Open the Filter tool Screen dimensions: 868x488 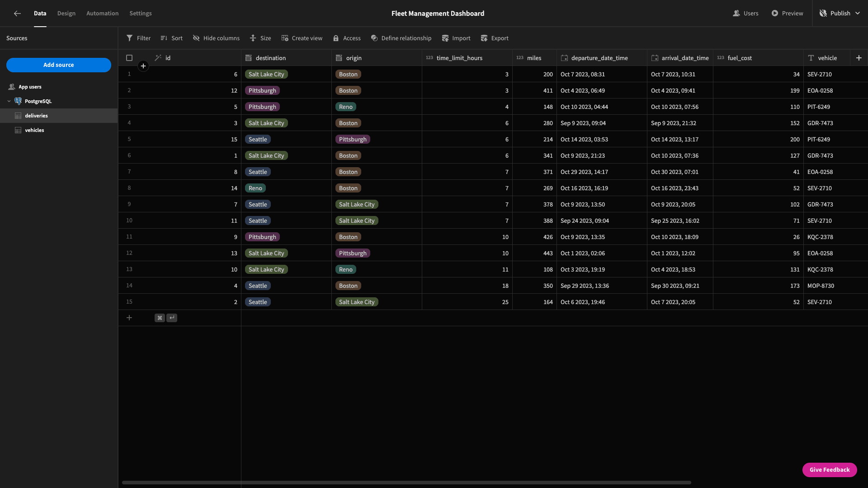[x=138, y=38]
